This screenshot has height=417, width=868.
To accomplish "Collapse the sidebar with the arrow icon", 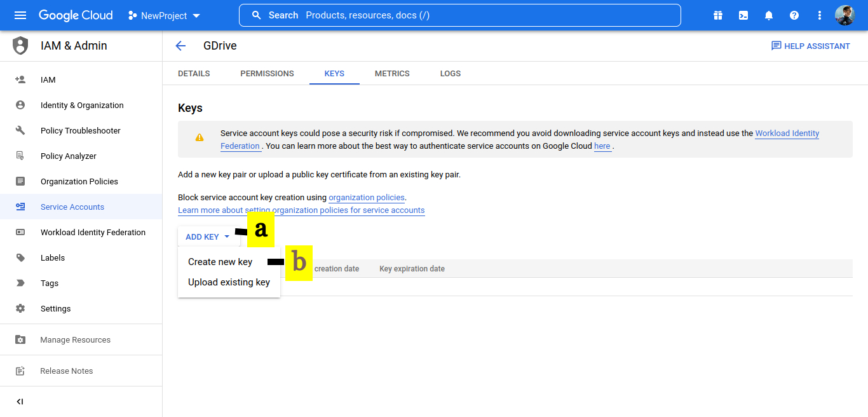I will pyautogui.click(x=20, y=402).
